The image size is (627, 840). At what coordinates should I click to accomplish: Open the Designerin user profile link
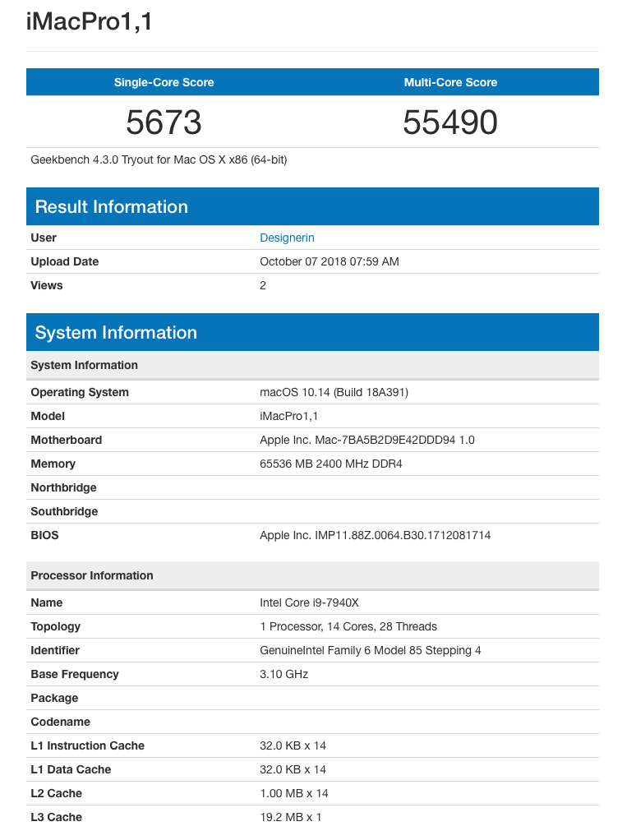click(287, 238)
